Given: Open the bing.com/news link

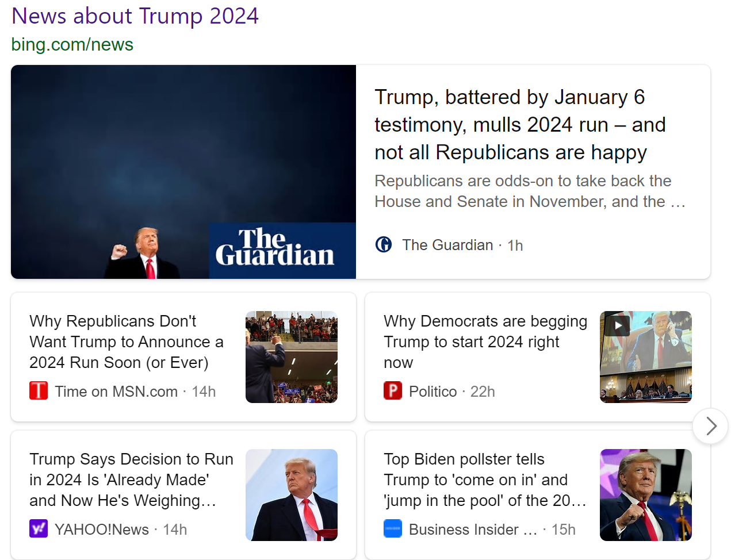Looking at the screenshot, I should pyautogui.click(x=72, y=44).
